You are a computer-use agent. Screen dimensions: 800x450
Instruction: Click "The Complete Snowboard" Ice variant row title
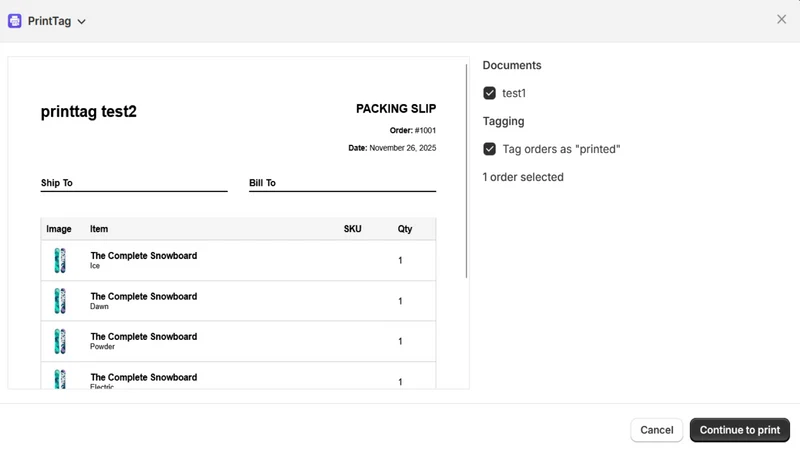144,256
